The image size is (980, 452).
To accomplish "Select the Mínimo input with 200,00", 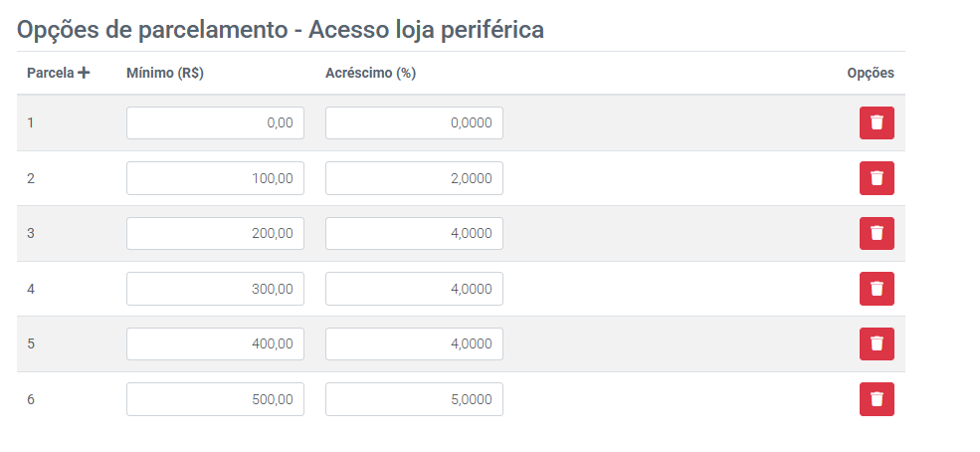I will [x=215, y=233].
